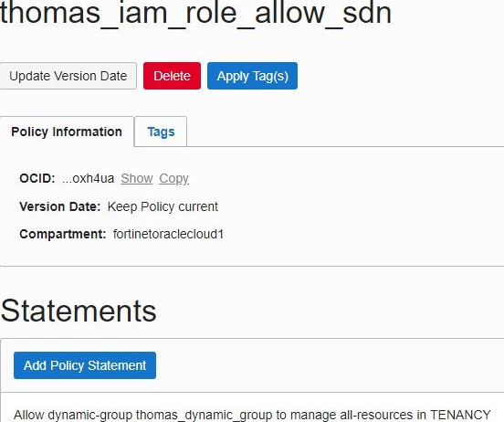
Task: Copy the OCID to clipboard
Action: [173, 178]
